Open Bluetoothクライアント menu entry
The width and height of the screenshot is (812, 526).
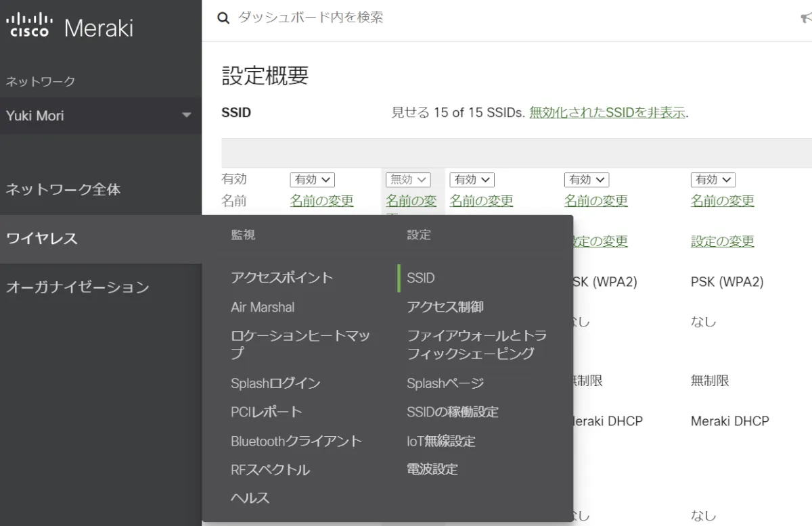[x=296, y=441]
